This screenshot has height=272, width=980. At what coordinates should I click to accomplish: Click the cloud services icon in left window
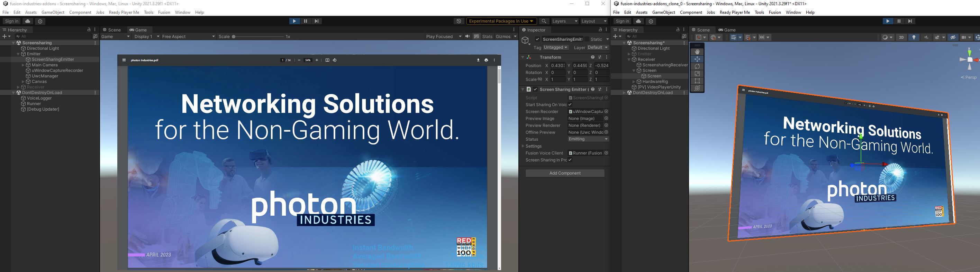pos(28,21)
